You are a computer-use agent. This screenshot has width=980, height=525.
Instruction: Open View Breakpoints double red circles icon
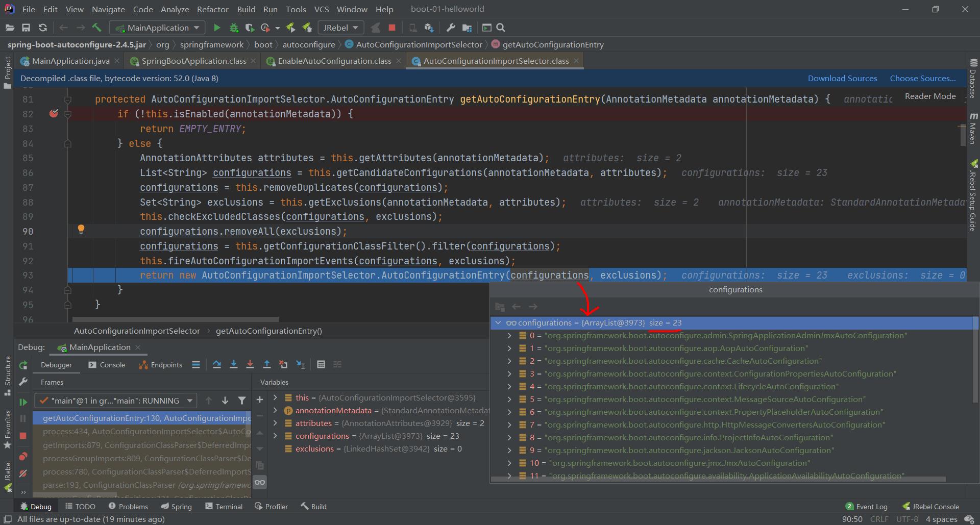click(x=23, y=457)
